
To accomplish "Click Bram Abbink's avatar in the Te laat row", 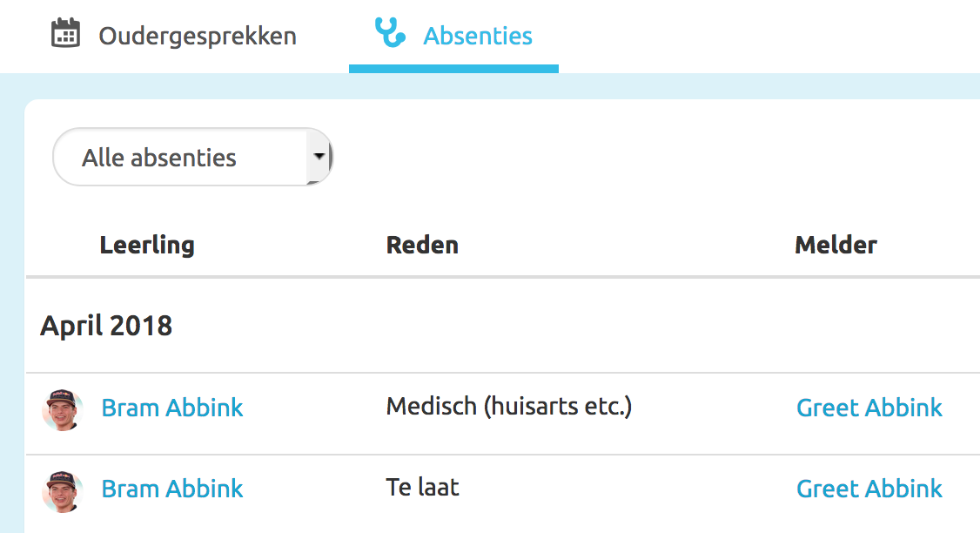I will [63, 491].
